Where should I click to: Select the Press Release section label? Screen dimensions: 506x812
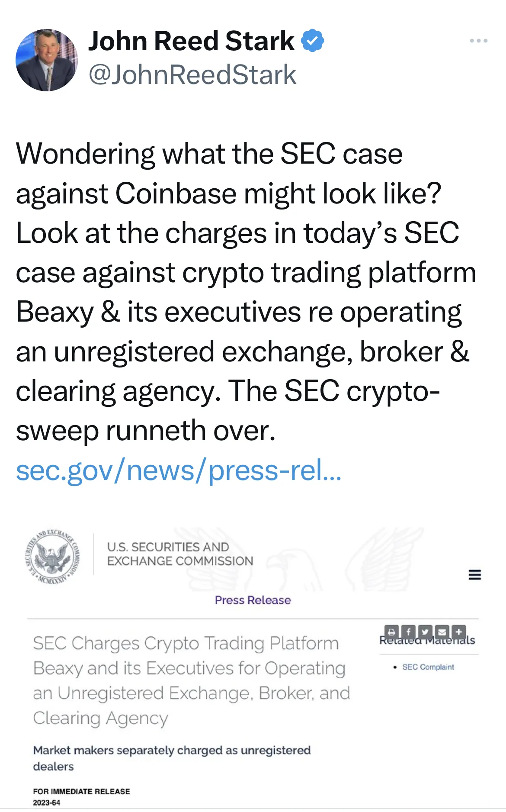click(252, 600)
